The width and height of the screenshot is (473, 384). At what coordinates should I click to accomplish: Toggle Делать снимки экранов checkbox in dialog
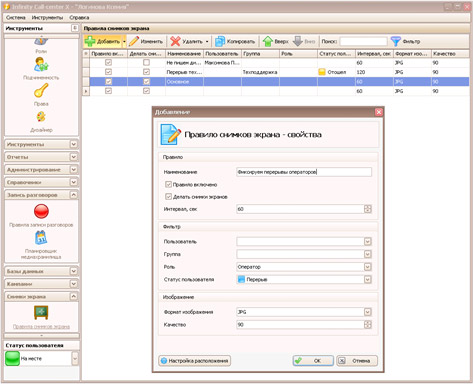click(168, 197)
